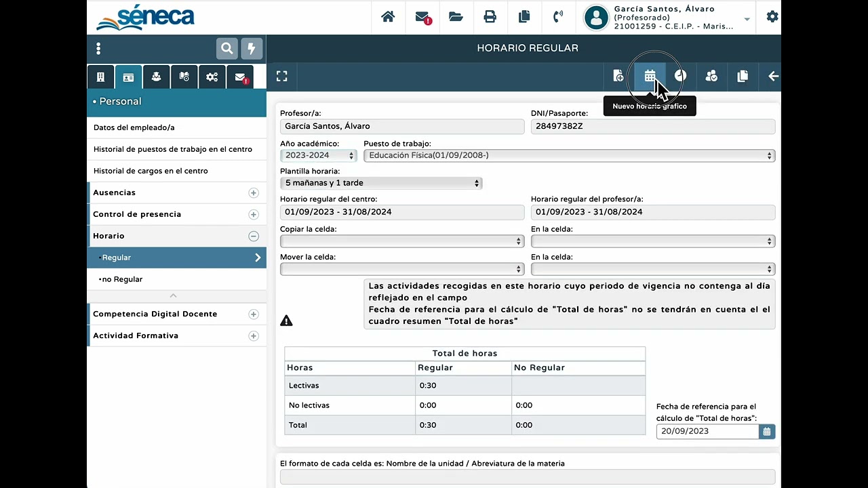Click Nuevo horario gráfico calendar icon
The width and height of the screenshot is (868, 488).
pos(650,76)
